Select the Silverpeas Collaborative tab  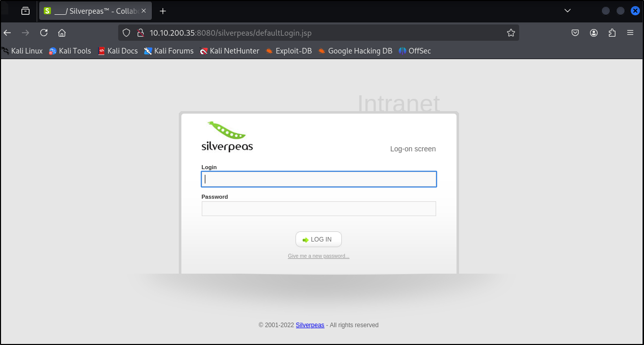click(x=92, y=11)
